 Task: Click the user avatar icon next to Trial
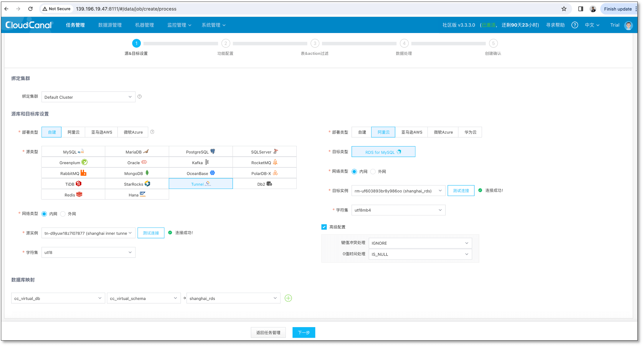(628, 25)
